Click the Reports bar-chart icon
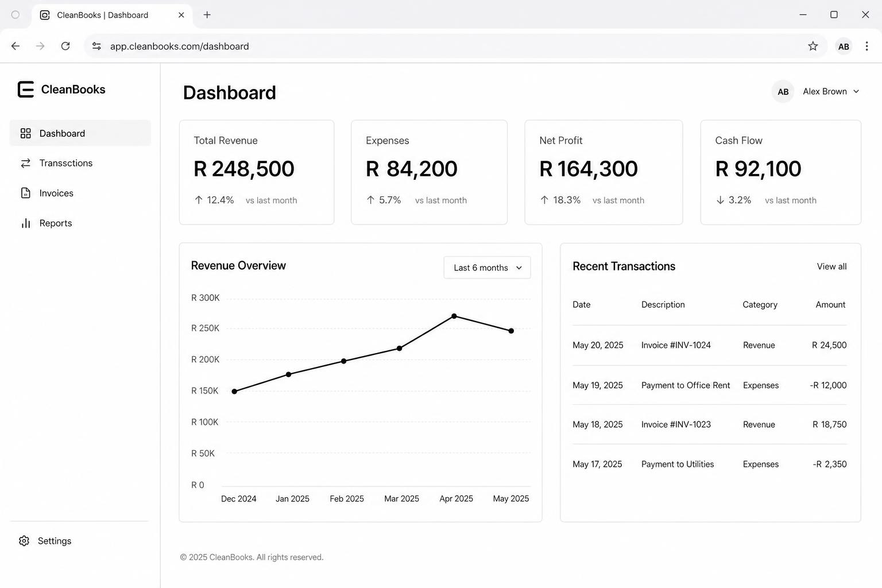This screenshot has height=588, width=882. point(25,223)
